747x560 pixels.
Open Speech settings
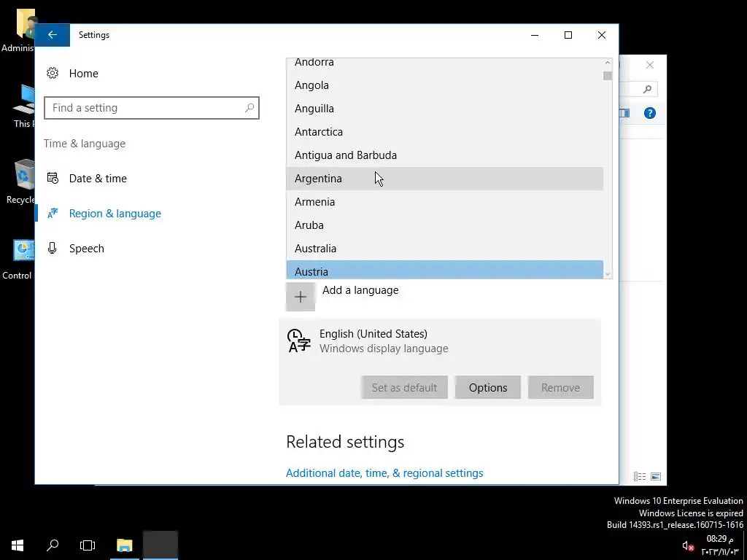tap(86, 249)
